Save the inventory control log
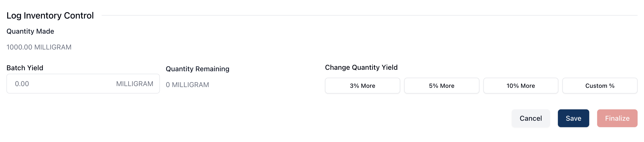Screen dimensions: 644x142 tap(573, 118)
